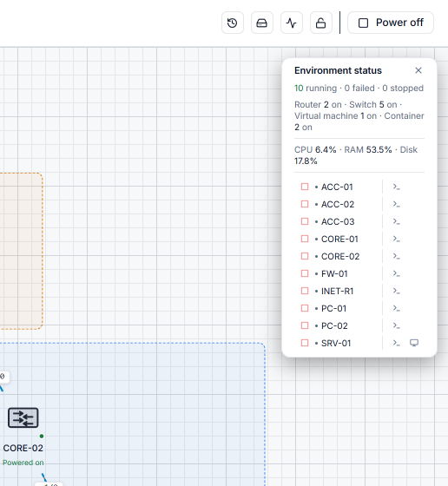Open the console terminal for ACC-02
Screen dimensions: 448x486
397,204
